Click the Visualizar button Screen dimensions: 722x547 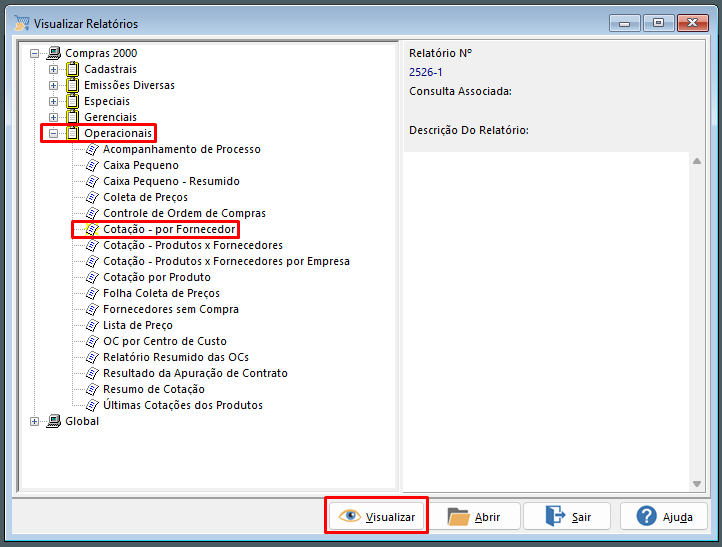[377, 516]
